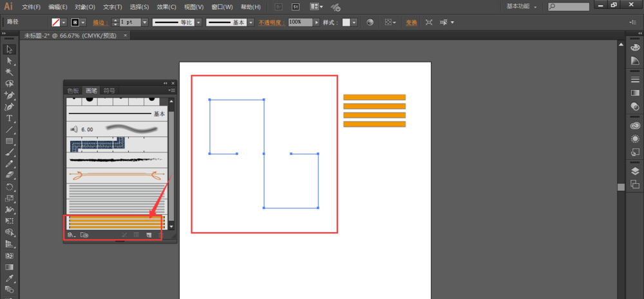Viewport: 644px width, 299px height.
Task: Open the Gradient panel from right dock
Action: (635, 93)
